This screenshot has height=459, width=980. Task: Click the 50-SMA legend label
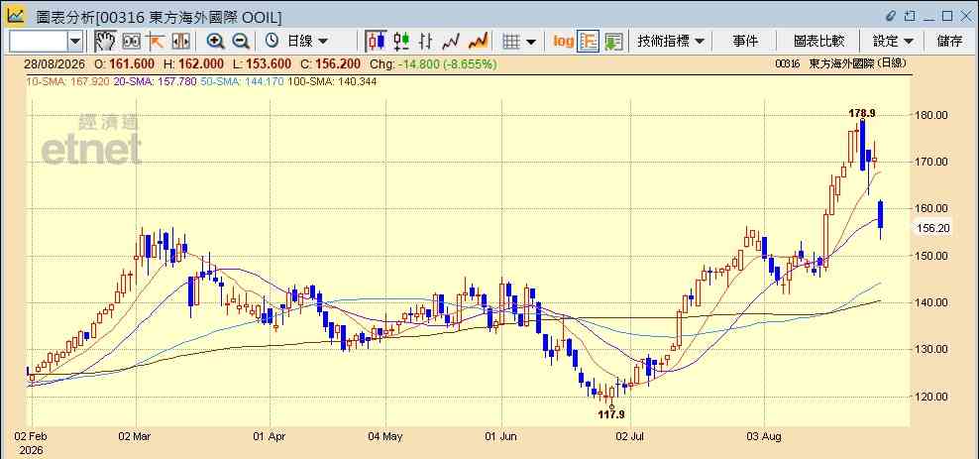pyautogui.click(x=242, y=81)
